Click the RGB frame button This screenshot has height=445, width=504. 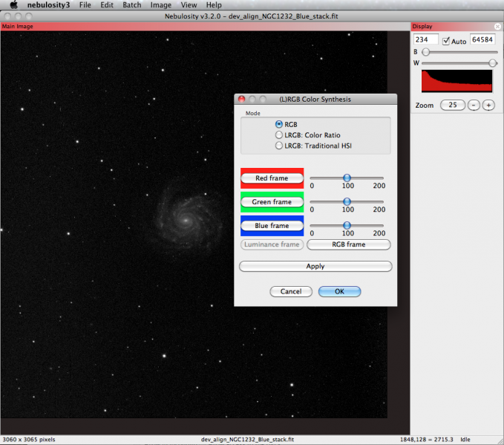(x=349, y=244)
